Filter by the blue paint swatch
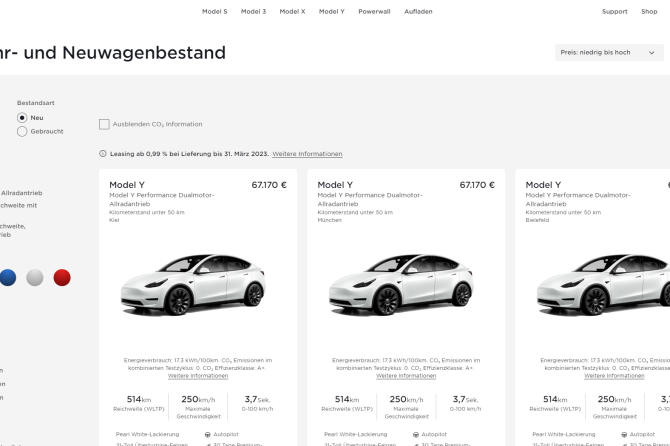This screenshot has height=446, width=670. (x=8, y=278)
